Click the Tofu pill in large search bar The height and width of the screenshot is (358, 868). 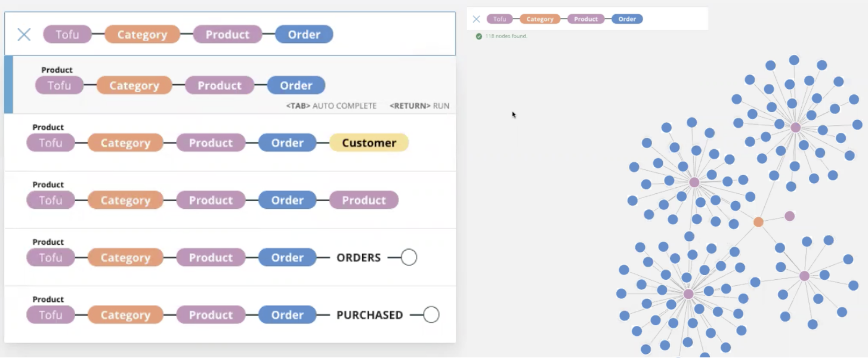pos(67,35)
